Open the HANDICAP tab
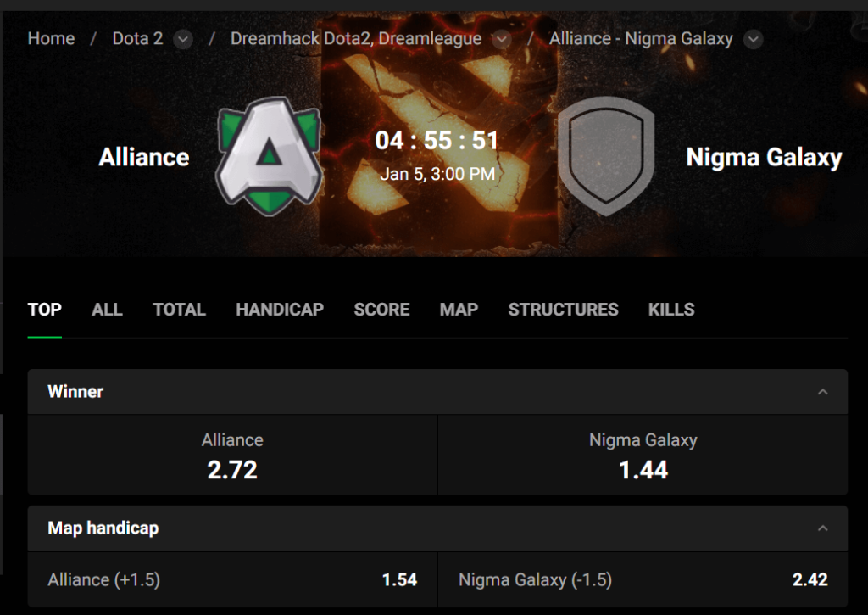Viewport: 868px width, 615px height. (280, 310)
